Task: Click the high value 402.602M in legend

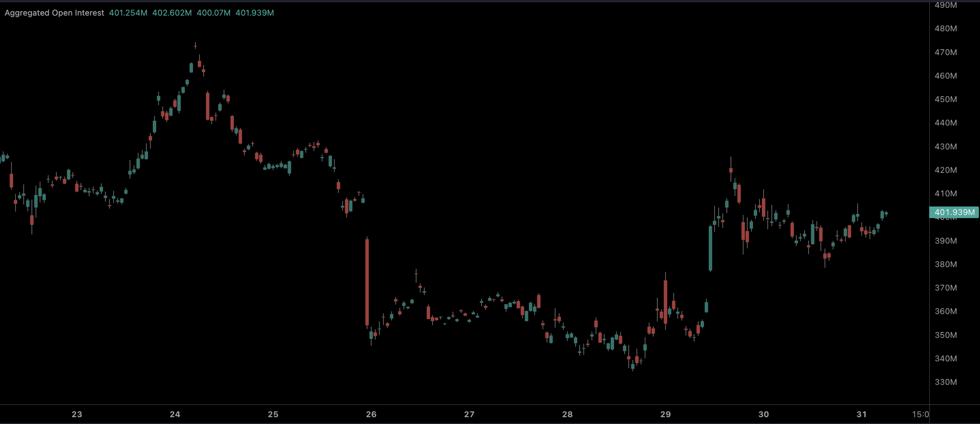Action: 172,13
